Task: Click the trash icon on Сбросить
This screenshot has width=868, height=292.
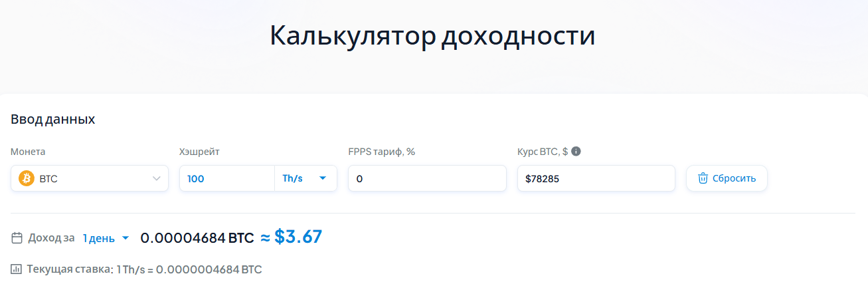Action: click(703, 178)
